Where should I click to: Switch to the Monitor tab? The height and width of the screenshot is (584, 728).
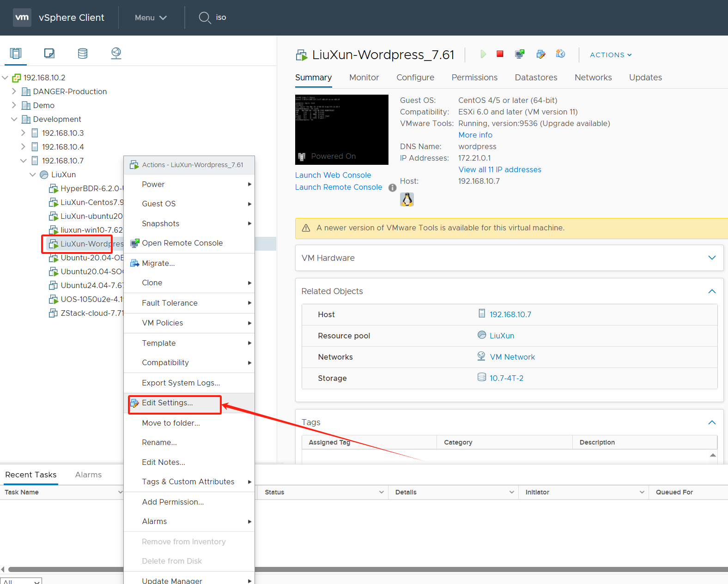[364, 78]
